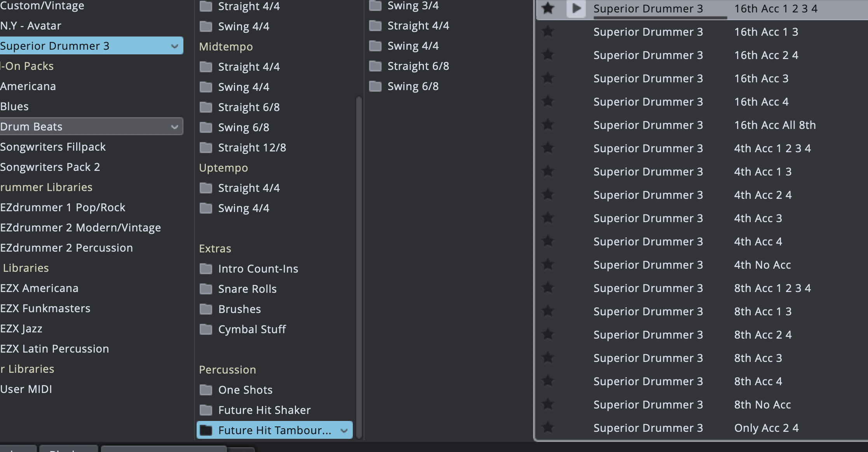Open the Future Hit Shaker folder
The width and height of the screenshot is (868, 452).
[x=255, y=410]
